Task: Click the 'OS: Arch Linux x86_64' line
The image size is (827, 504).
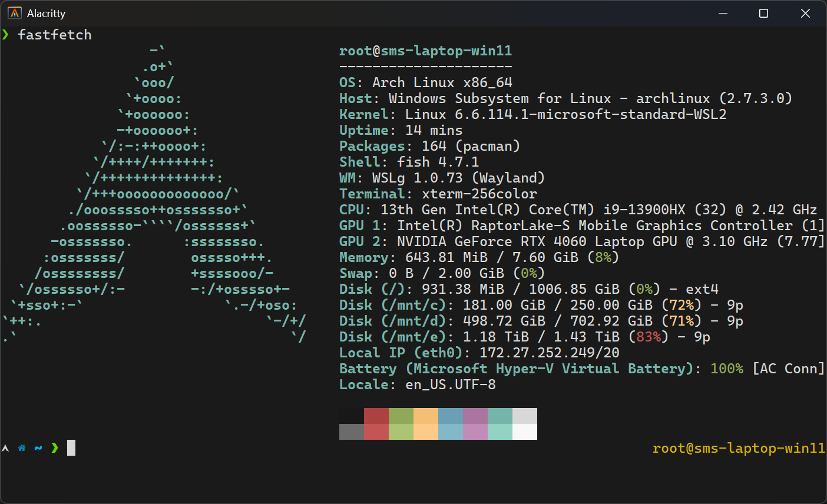Action: tap(426, 82)
